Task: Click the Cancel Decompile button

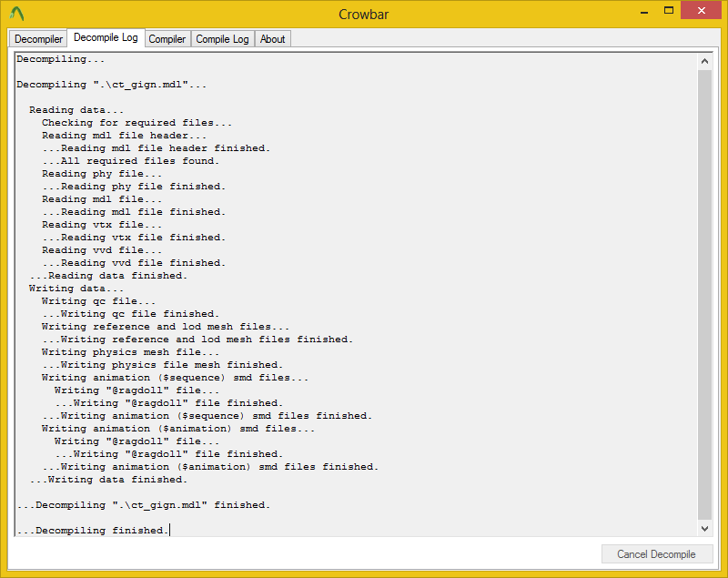Action: point(656,553)
